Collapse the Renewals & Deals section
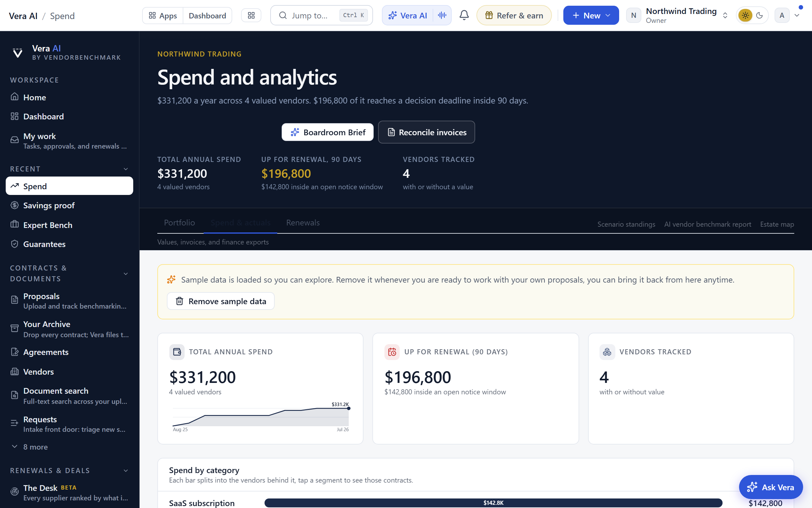This screenshot has width=812, height=508. (x=126, y=471)
